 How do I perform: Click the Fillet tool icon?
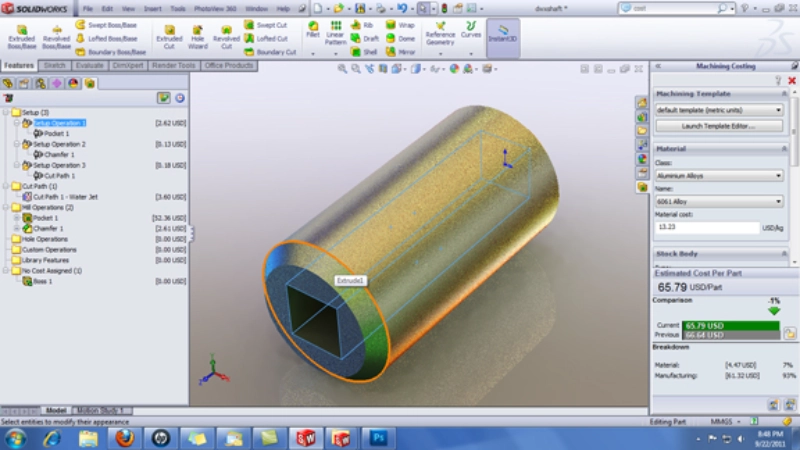[x=313, y=31]
